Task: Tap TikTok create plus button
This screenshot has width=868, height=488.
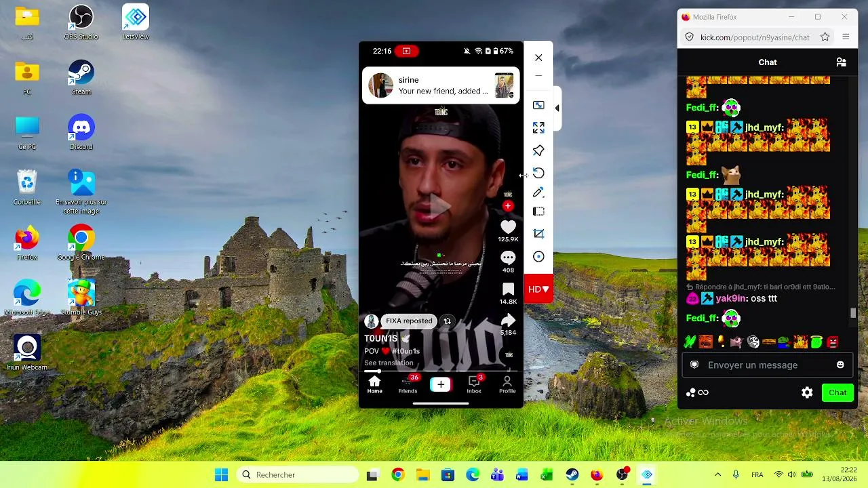Action: click(x=441, y=384)
